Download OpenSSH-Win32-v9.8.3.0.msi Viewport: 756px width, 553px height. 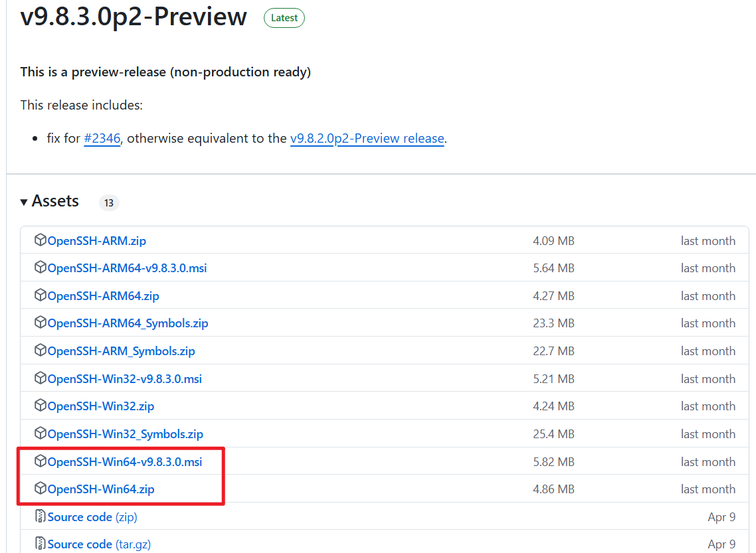point(124,379)
